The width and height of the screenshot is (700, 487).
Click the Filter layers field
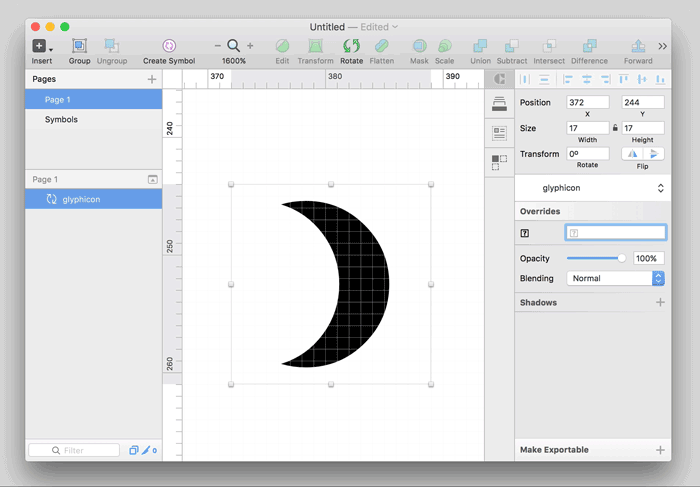(x=74, y=450)
